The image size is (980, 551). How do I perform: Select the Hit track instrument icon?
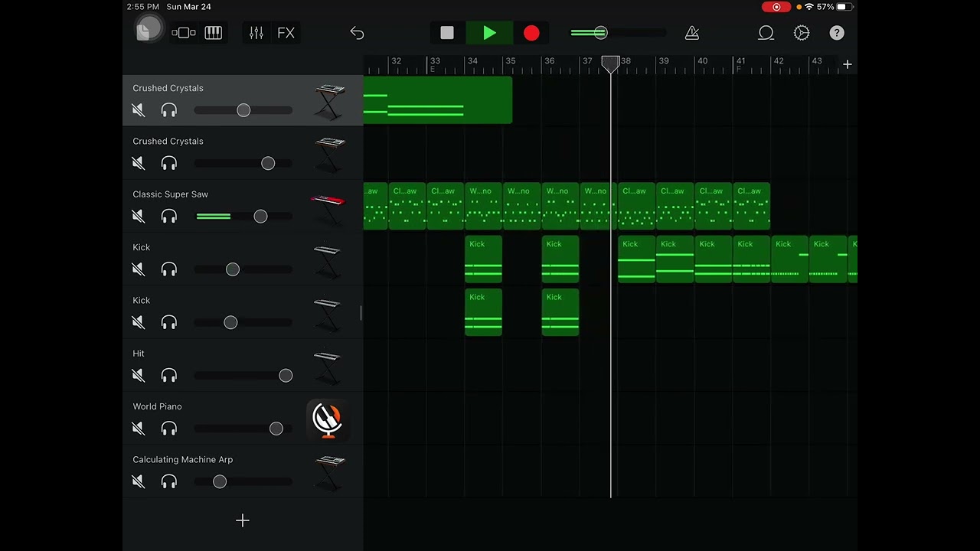coord(328,367)
